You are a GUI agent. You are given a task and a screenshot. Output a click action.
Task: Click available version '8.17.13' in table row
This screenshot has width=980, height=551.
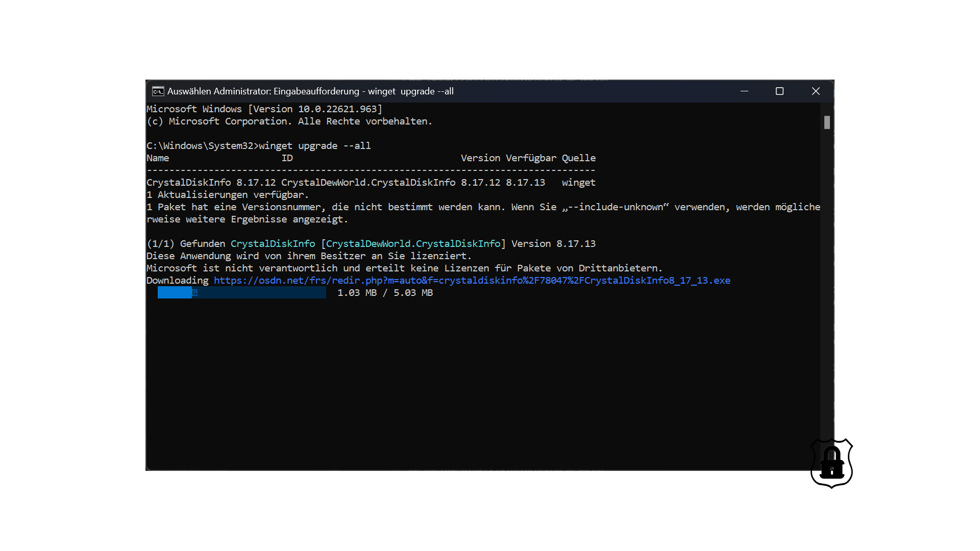[525, 183]
